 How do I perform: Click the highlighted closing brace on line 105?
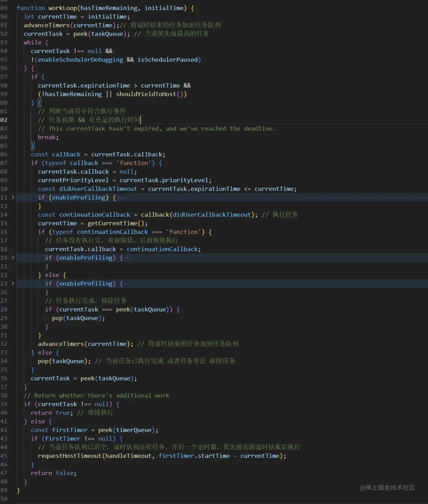(x=33, y=146)
